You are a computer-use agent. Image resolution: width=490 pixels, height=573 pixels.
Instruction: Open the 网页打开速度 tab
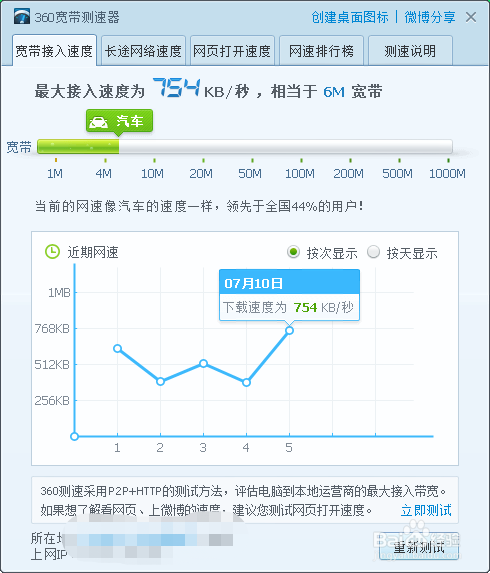point(232,50)
